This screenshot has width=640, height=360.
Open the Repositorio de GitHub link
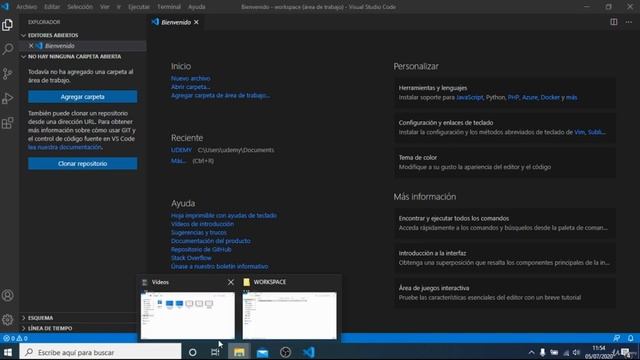(x=201, y=249)
